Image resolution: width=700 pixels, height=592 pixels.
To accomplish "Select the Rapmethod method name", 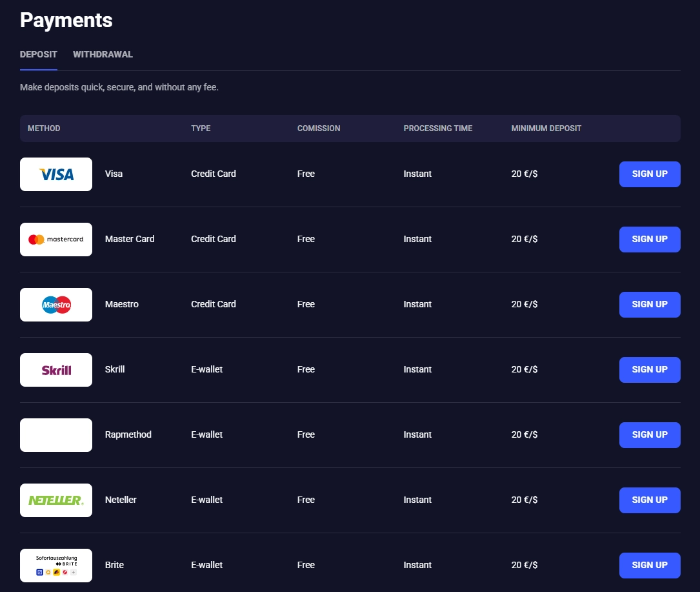I will (128, 434).
